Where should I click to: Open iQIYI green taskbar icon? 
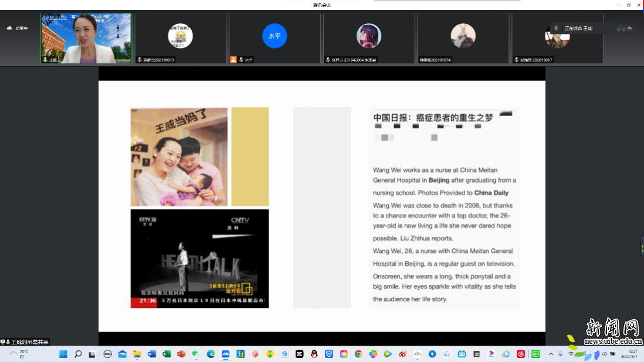click(x=535, y=354)
